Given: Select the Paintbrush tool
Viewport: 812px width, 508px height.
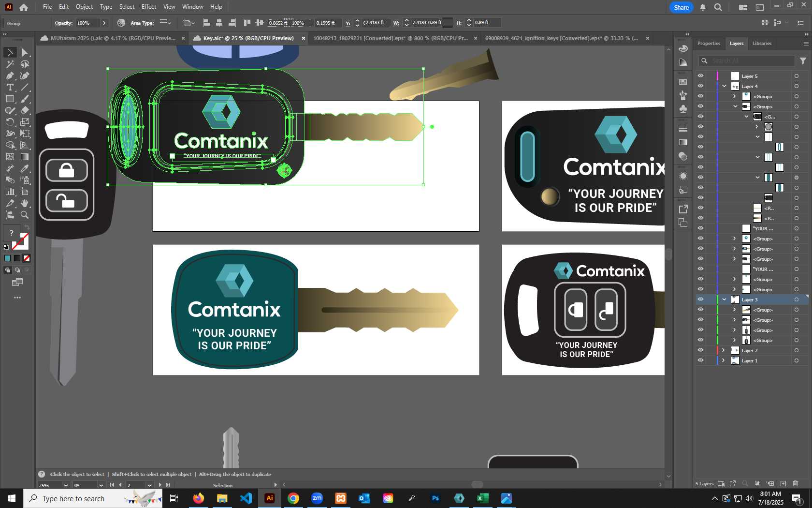Looking at the screenshot, I should coord(25,99).
